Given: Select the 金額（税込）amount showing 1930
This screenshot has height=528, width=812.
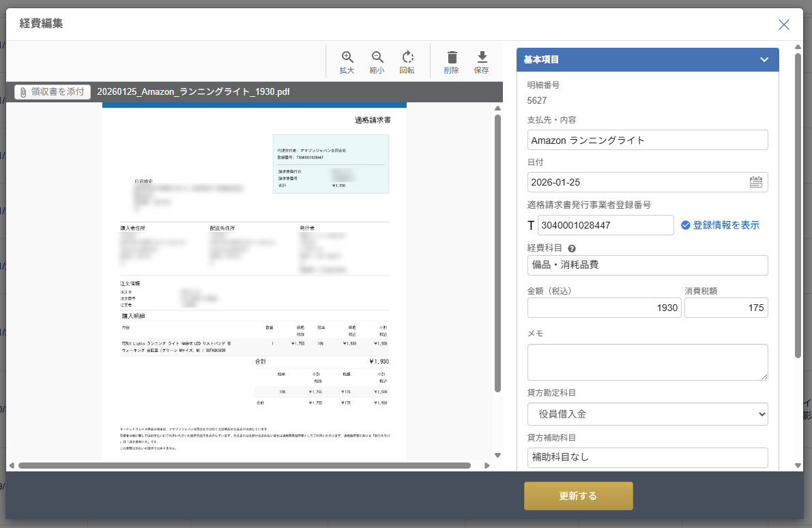Looking at the screenshot, I should pos(603,307).
